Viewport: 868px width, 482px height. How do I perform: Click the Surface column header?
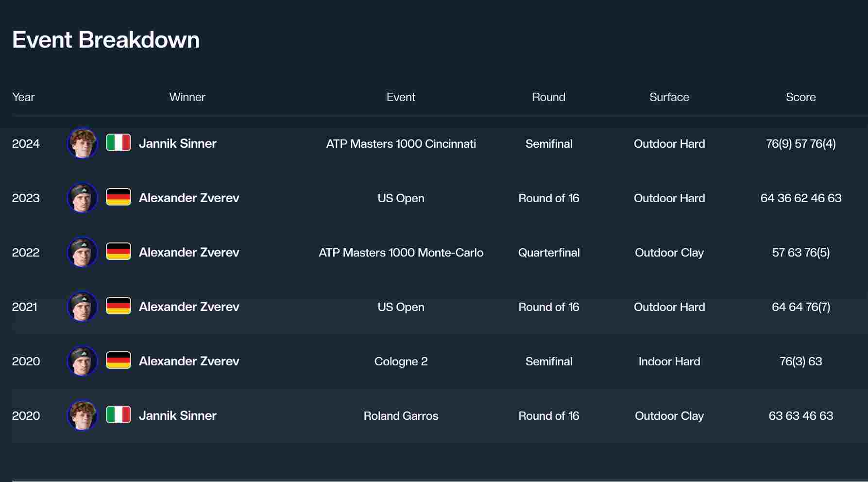click(x=669, y=97)
